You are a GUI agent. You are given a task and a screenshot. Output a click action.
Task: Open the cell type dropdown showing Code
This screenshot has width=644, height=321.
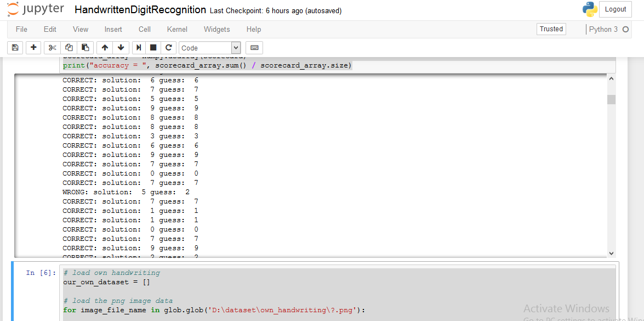[209, 47]
